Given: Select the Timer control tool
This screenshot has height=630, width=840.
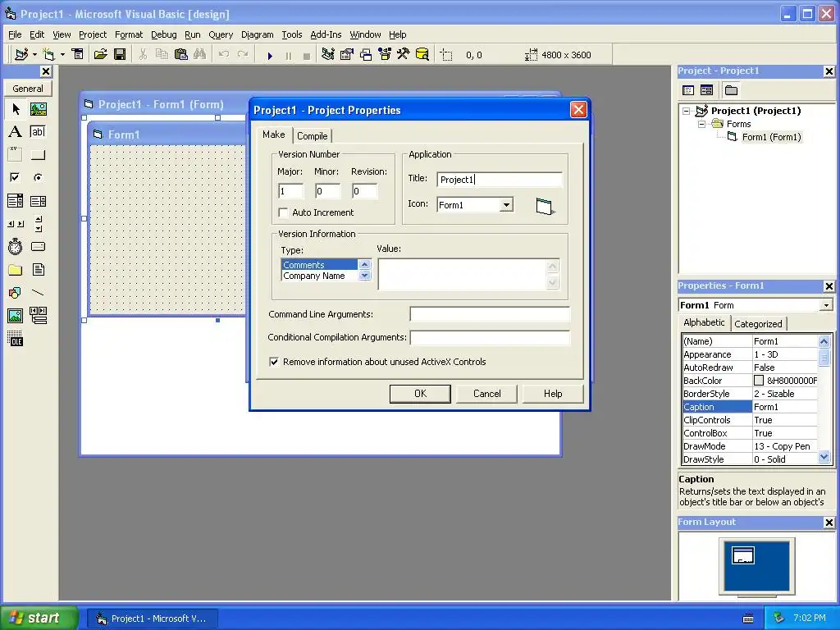Looking at the screenshot, I should (16, 246).
